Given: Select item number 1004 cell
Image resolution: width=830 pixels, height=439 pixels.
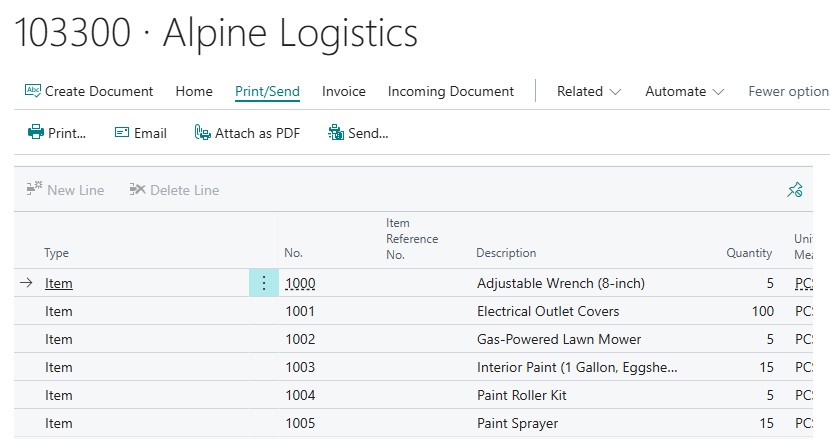Looking at the screenshot, I should pos(300,396).
